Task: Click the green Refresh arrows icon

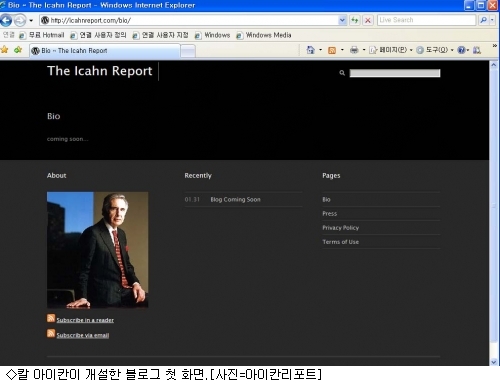Action: [355, 20]
